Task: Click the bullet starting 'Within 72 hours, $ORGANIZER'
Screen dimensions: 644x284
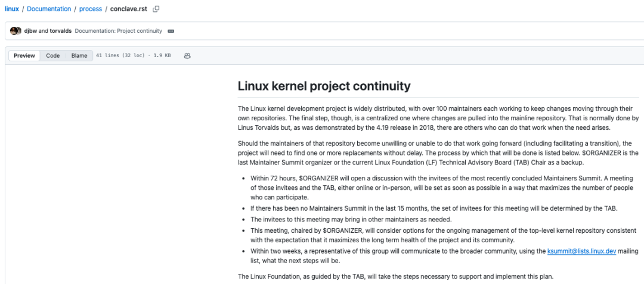Action: tap(441, 188)
